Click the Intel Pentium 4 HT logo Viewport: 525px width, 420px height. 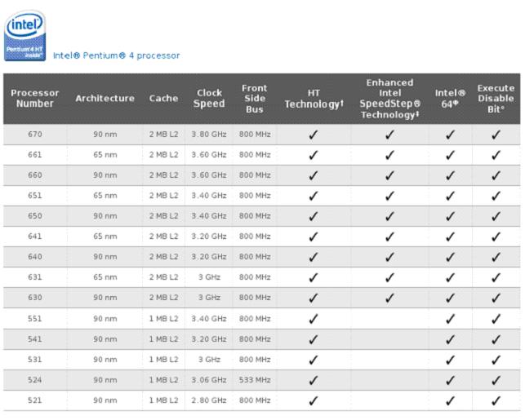(x=25, y=34)
